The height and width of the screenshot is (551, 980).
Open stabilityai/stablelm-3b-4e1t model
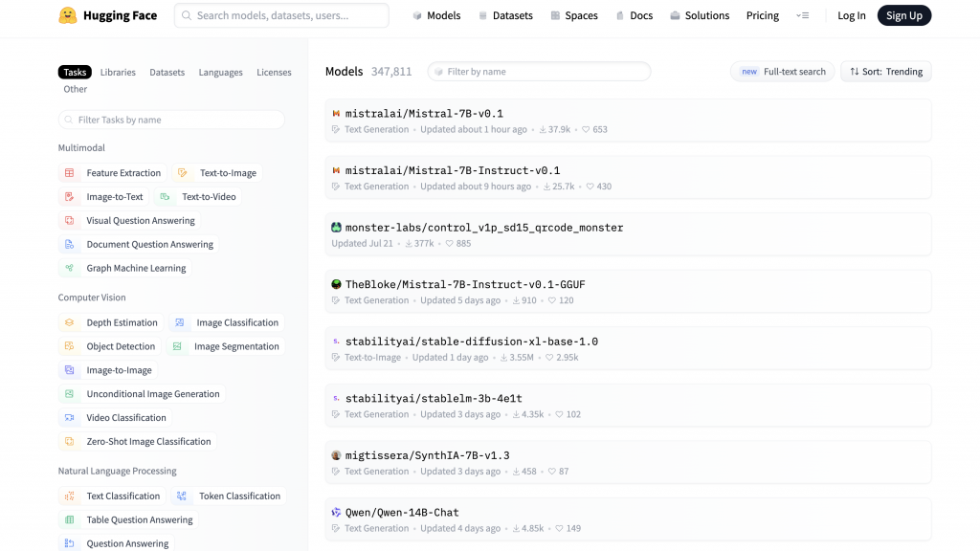(628, 406)
